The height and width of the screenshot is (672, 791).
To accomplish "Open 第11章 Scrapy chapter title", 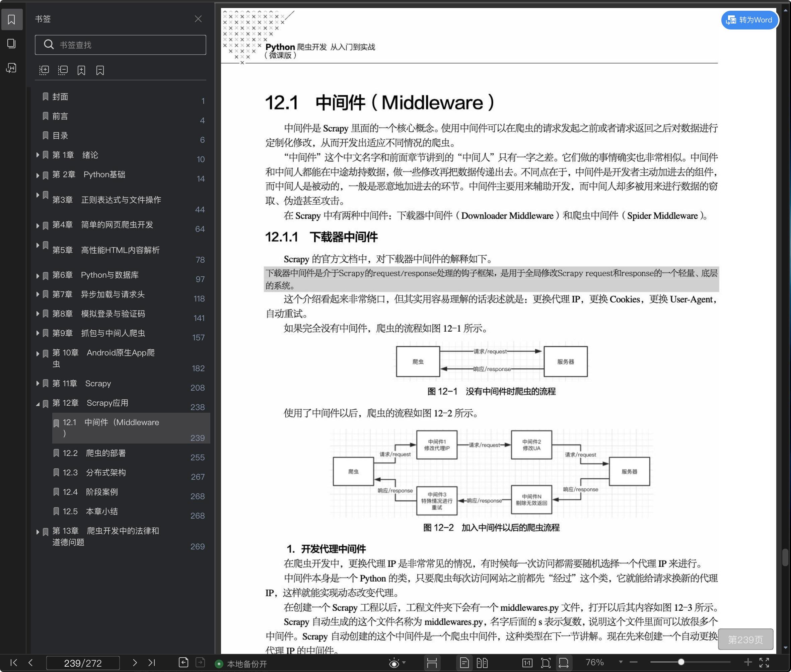I will [x=81, y=383].
